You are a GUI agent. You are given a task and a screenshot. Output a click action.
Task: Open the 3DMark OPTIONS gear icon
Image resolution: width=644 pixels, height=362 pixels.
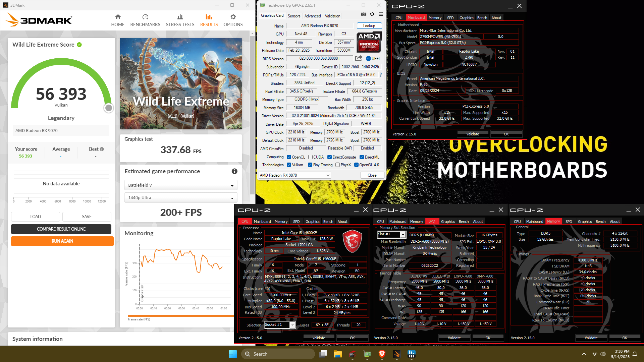[233, 17]
